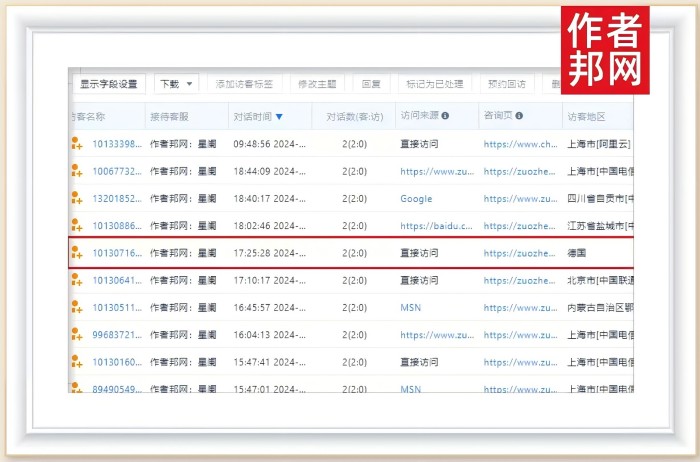This screenshot has width=700, height=462.
Task: Select the 访客地区 column header
Action: 585,116
